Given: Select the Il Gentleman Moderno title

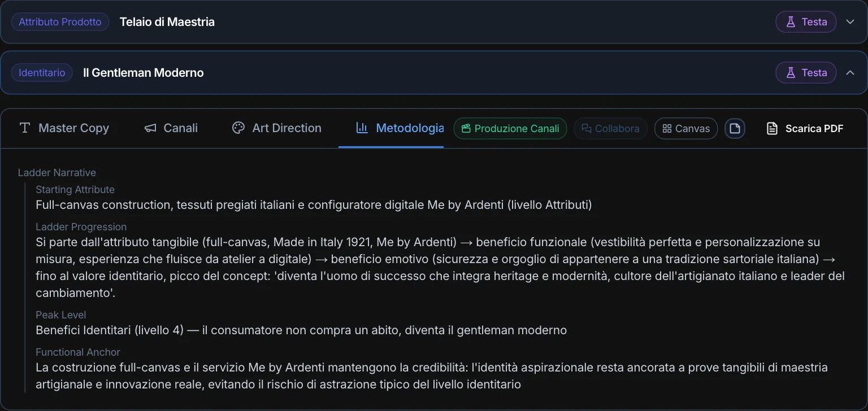Looking at the screenshot, I should pyautogui.click(x=144, y=73).
